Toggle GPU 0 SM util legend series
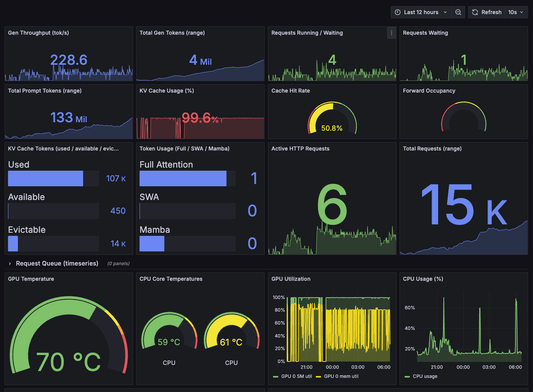Image resolution: width=533 pixels, height=392 pixels. tap(292, 376)
